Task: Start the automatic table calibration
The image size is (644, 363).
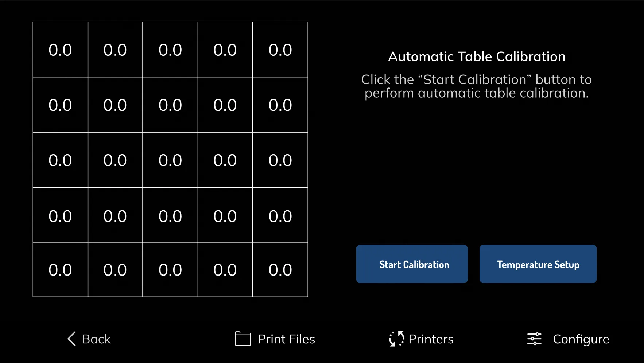Action: coord(412,264)
